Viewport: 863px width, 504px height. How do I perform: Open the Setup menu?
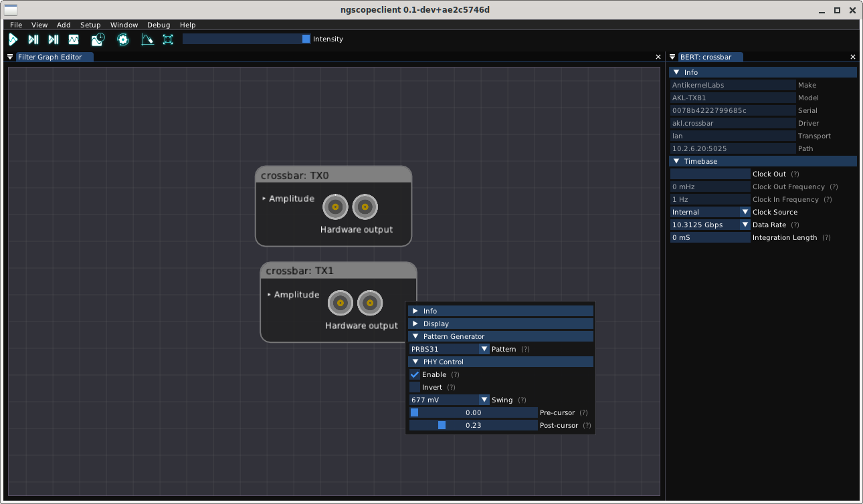click(x=90, y=25)
